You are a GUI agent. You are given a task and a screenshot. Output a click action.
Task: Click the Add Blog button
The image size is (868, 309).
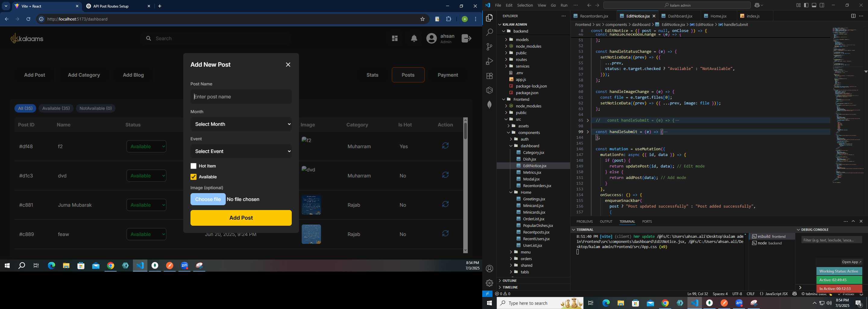tap(134, 75)
